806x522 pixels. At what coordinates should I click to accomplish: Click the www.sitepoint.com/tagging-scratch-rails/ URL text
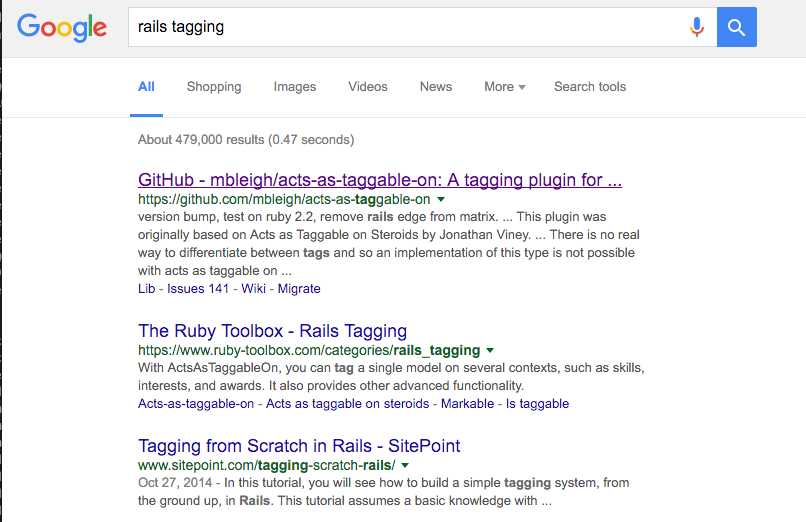[267, 465]
